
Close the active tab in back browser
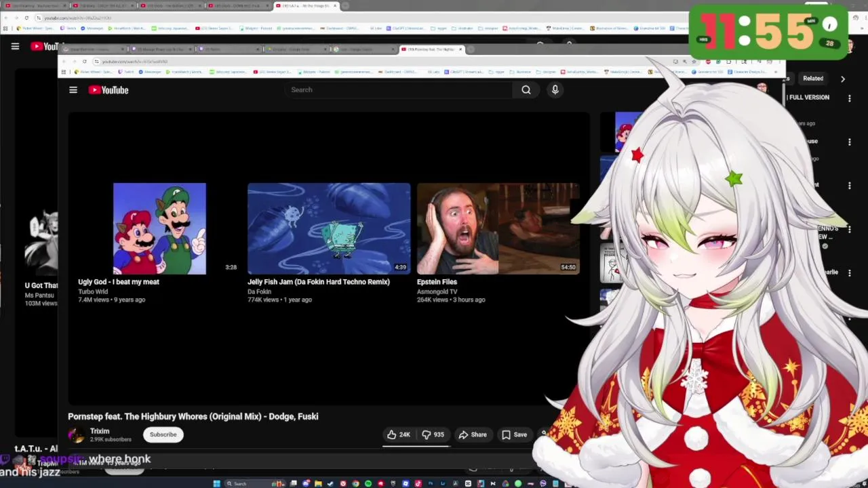click(x=335, y=5)
